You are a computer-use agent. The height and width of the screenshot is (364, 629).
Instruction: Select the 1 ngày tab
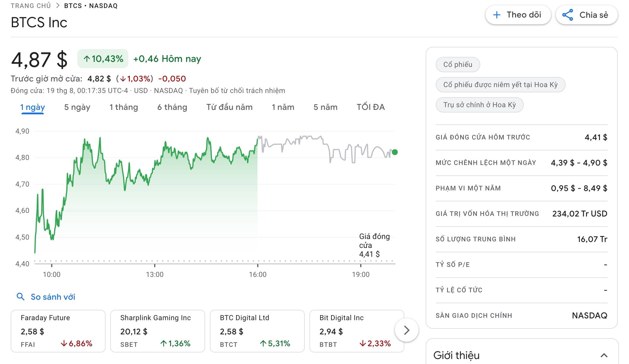[33, 107]
